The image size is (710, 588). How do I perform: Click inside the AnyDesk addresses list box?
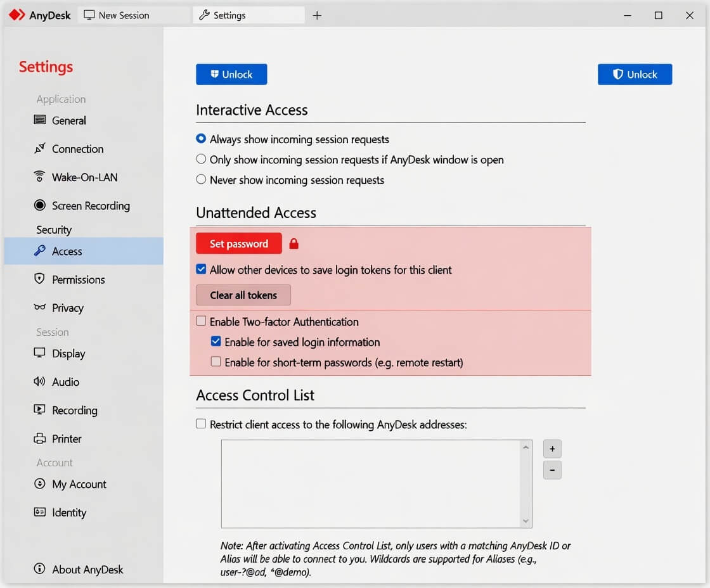(x=370, y=484)
